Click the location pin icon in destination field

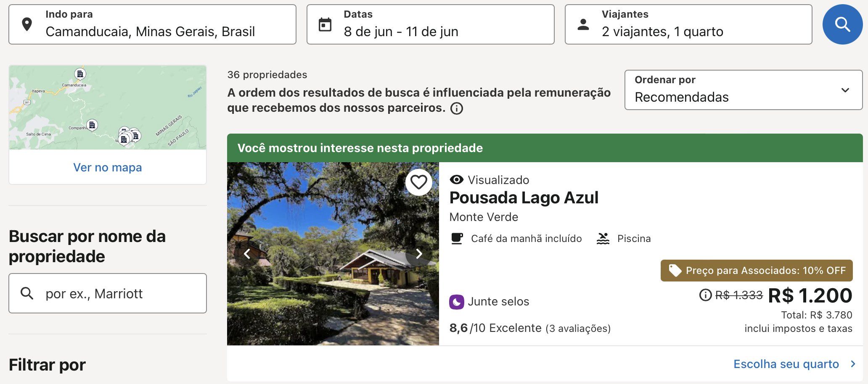click(27, 25)
